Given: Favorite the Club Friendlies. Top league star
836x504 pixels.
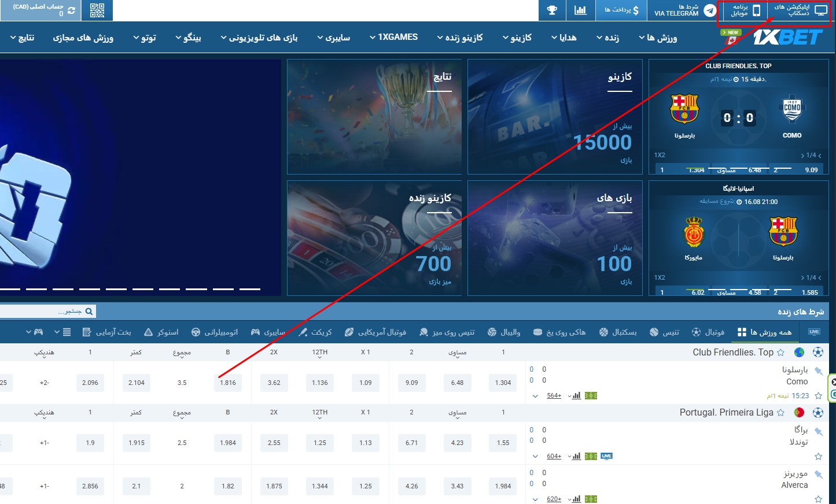Looking at the screenshot, I should click(780, 353).
